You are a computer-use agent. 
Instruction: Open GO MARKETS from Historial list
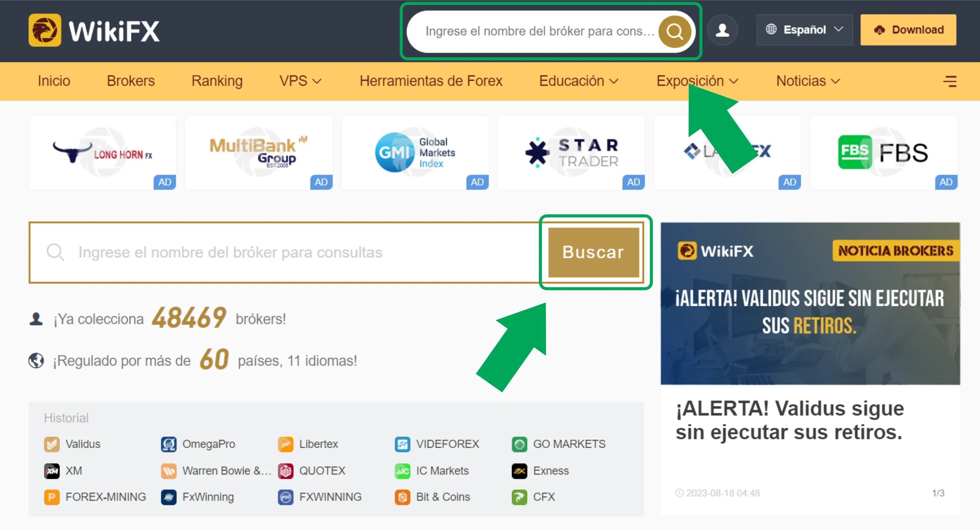point(558,444)
